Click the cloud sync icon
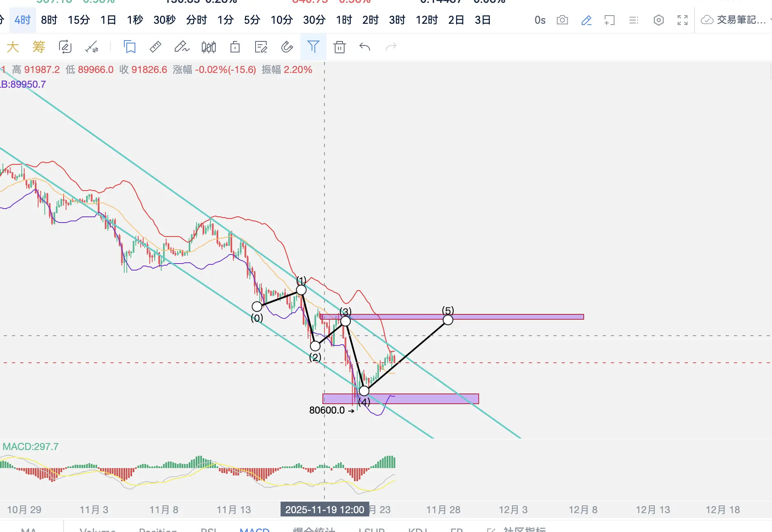 [707, 20]
